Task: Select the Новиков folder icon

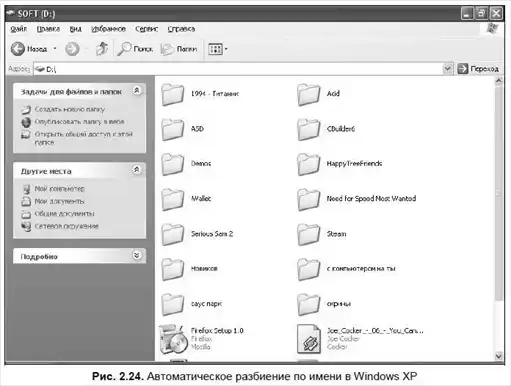Action: tap(173, 269)
